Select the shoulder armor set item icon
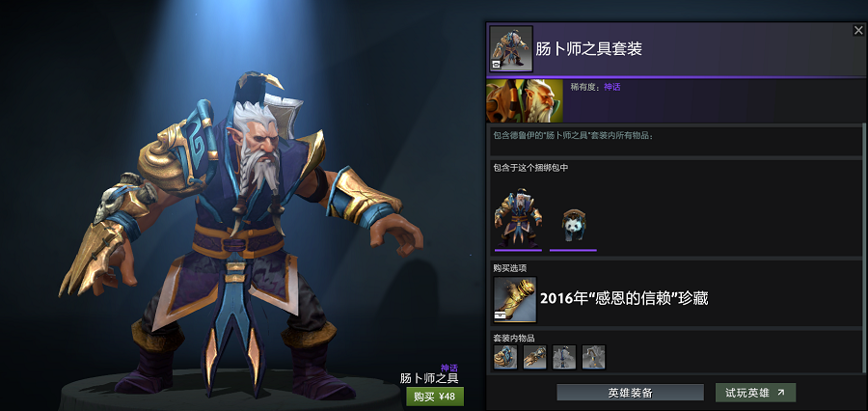This screenshot has width=868, height=411. (x=505, y=357)
